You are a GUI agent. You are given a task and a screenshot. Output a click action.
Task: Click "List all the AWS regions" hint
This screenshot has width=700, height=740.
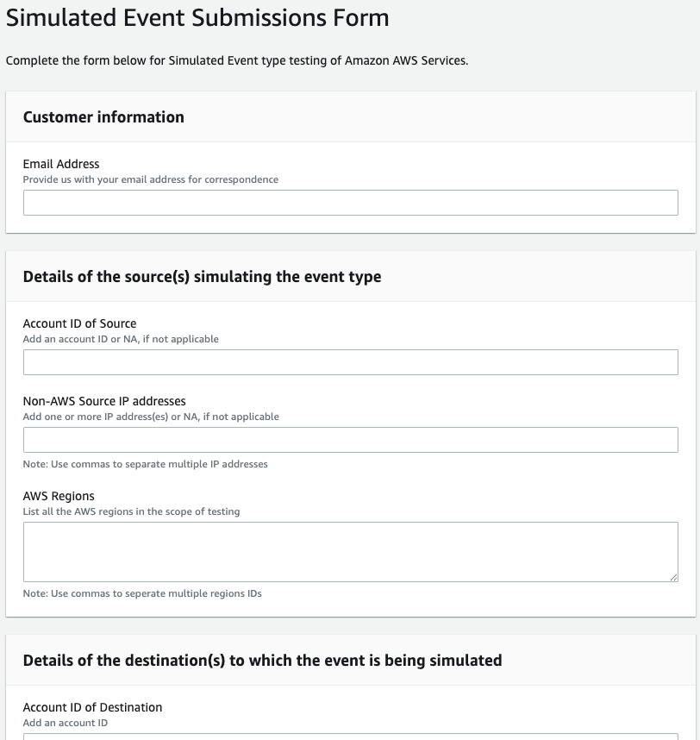[x=131, y=511]
